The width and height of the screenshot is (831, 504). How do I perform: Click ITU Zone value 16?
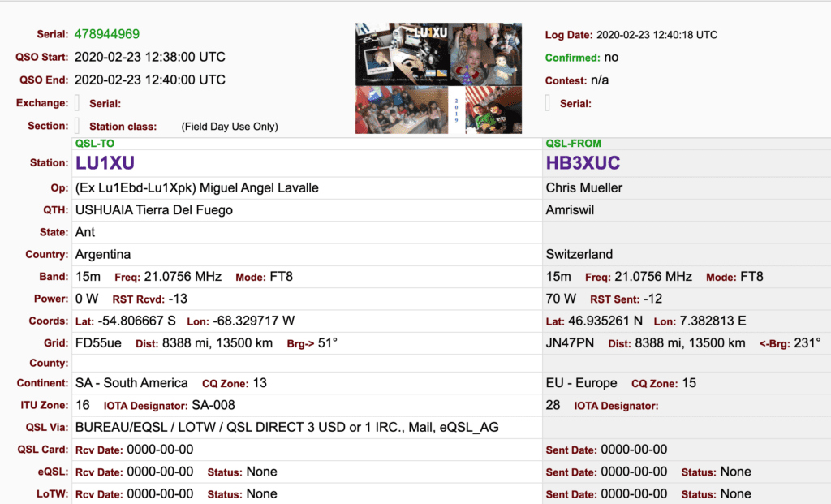(82, 405)
